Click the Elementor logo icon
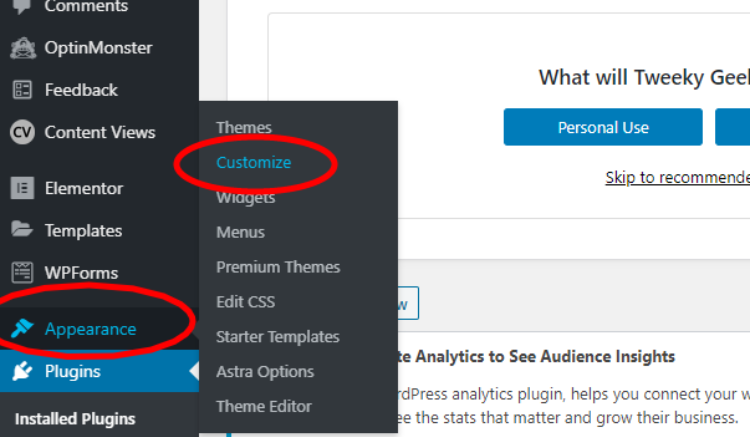 click(22, 188)
